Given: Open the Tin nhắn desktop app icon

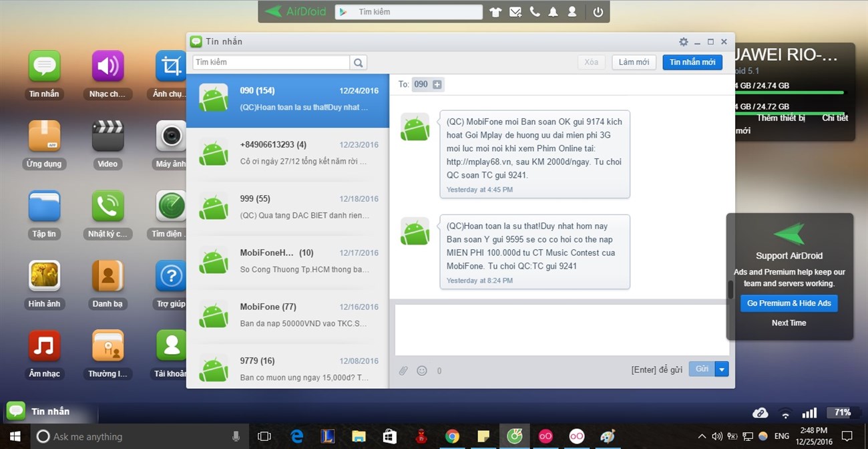Looking at the screenshot, I should click(x=44, y=66).
